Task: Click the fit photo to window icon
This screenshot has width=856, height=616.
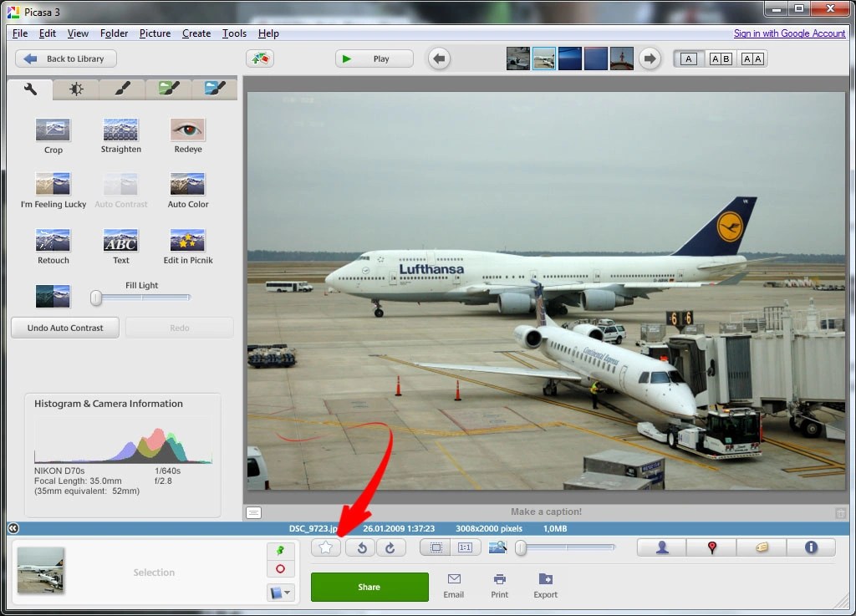Action: pyautogui.click(x=436, y=547)
